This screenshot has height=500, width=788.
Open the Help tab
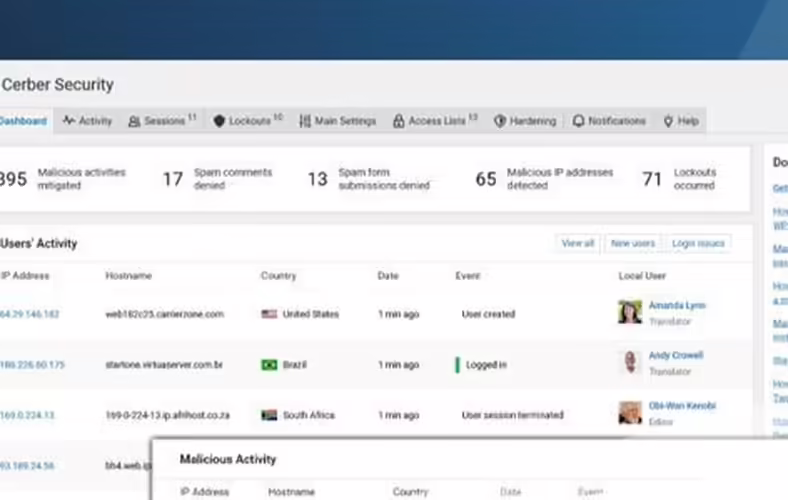[681, 121]
